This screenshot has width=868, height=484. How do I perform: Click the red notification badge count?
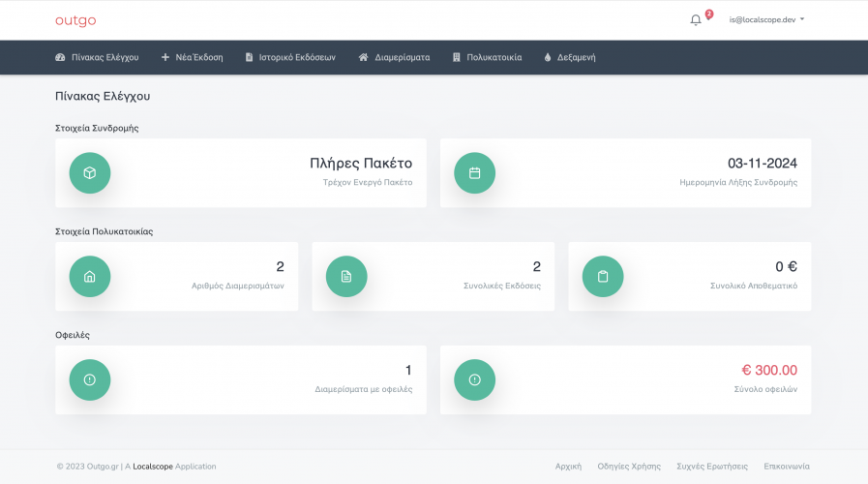coord(709,14)
